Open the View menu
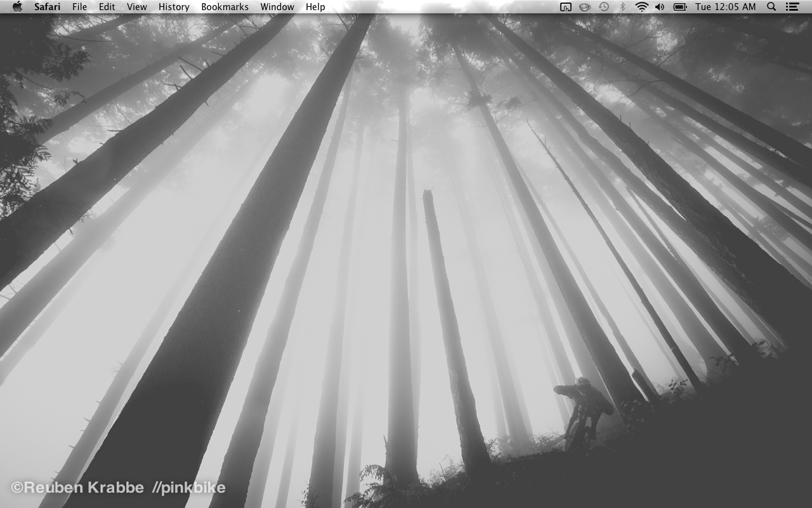The width and height of the screenshot is (812, 508). tap(136, 7)
